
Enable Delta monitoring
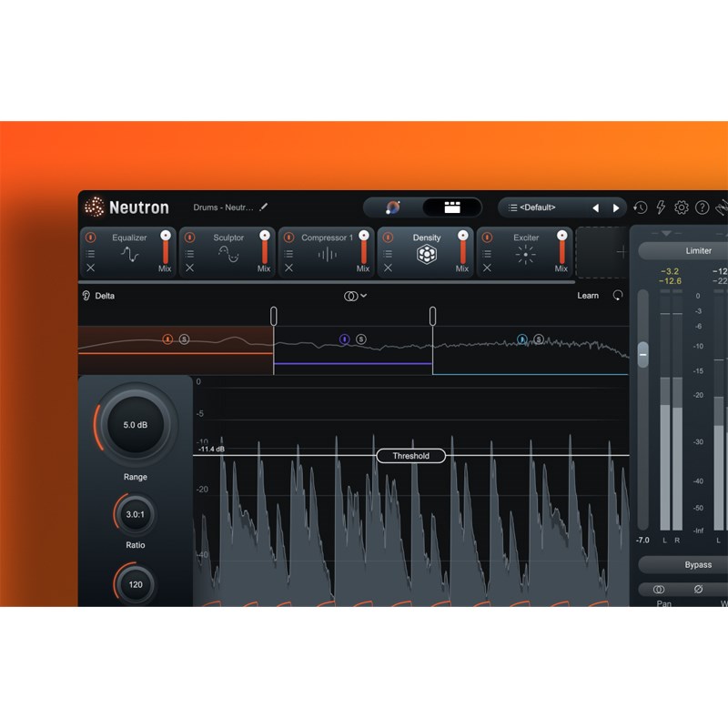click(x=96, y=296)
